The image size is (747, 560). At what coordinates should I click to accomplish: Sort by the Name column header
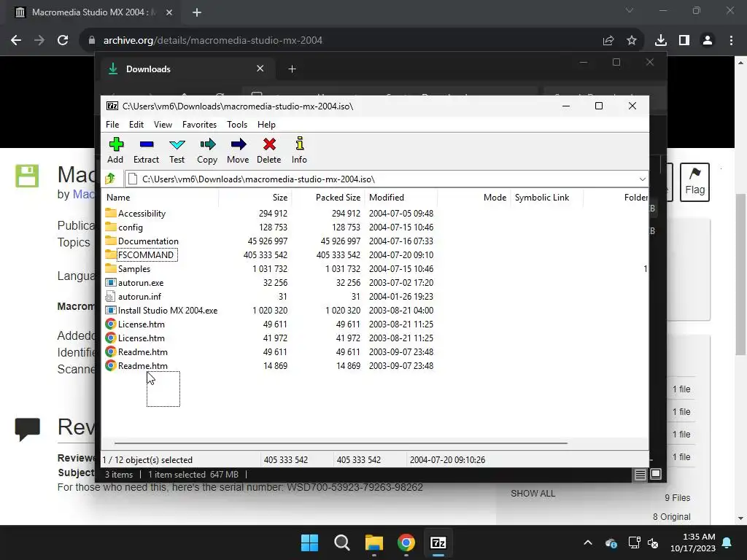click(161, 197)
